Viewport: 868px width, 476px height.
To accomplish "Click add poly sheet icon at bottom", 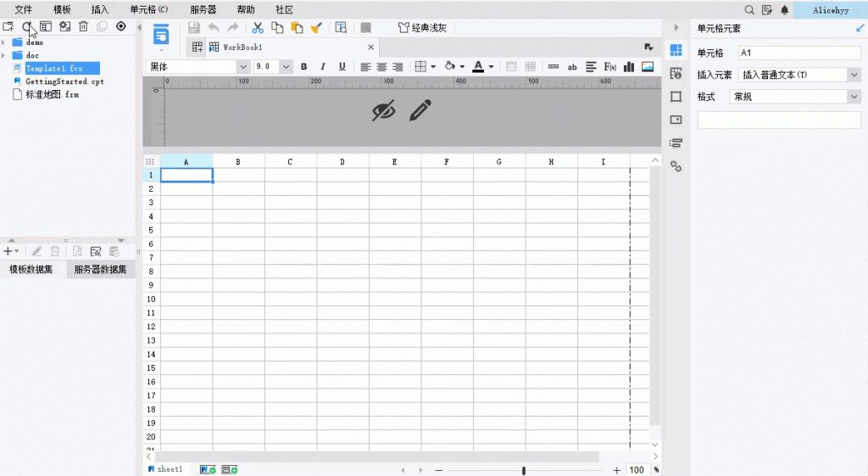I will click(229, 469).
